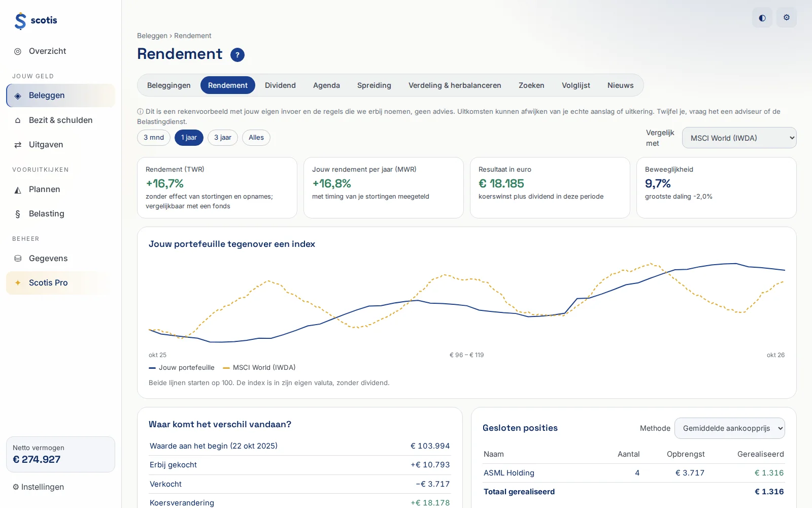
Task: Open settings via the top-right gear icon
Action: (x=787, y=18)
